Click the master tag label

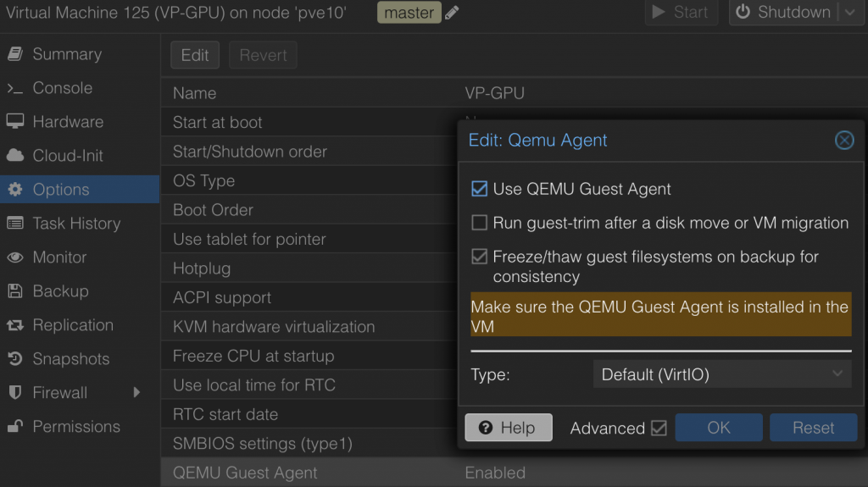pyautogui.click(x=409, y=12)
